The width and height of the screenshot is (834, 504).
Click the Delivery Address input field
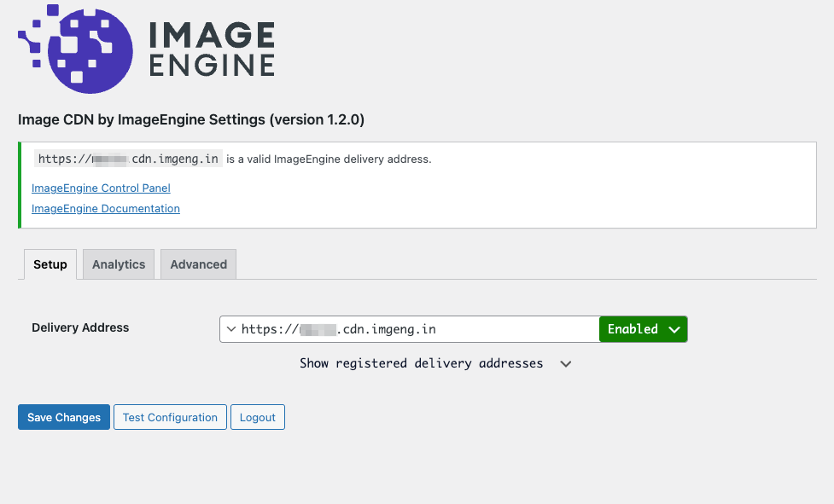(x=410, y=329)
